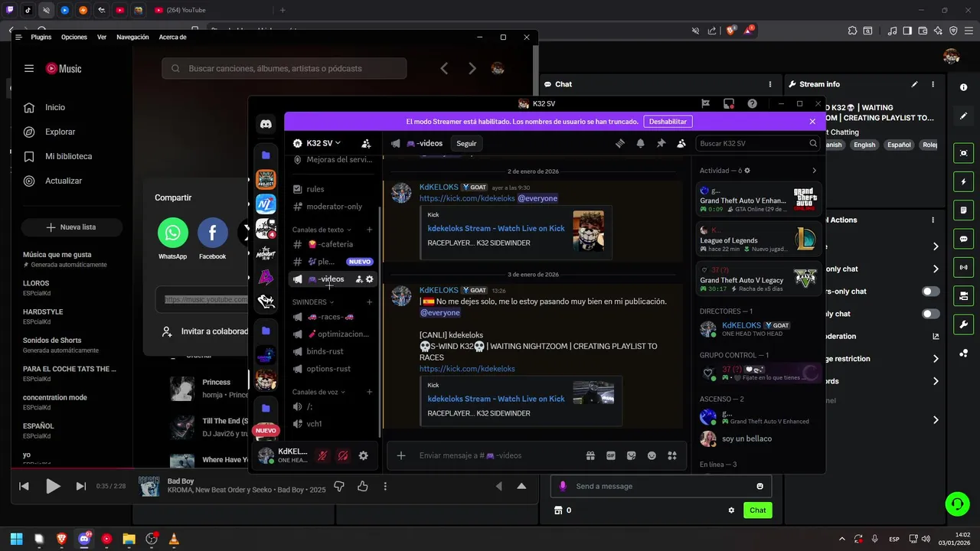This screenshot has height=551, width=980.
Task: Toggle the first Kick chat mode switch
Action: 931,292
